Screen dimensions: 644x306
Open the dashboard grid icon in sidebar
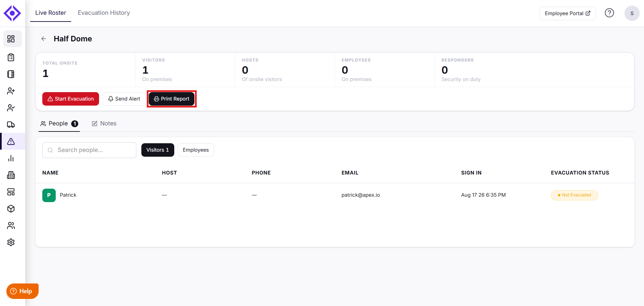point(11,39)
